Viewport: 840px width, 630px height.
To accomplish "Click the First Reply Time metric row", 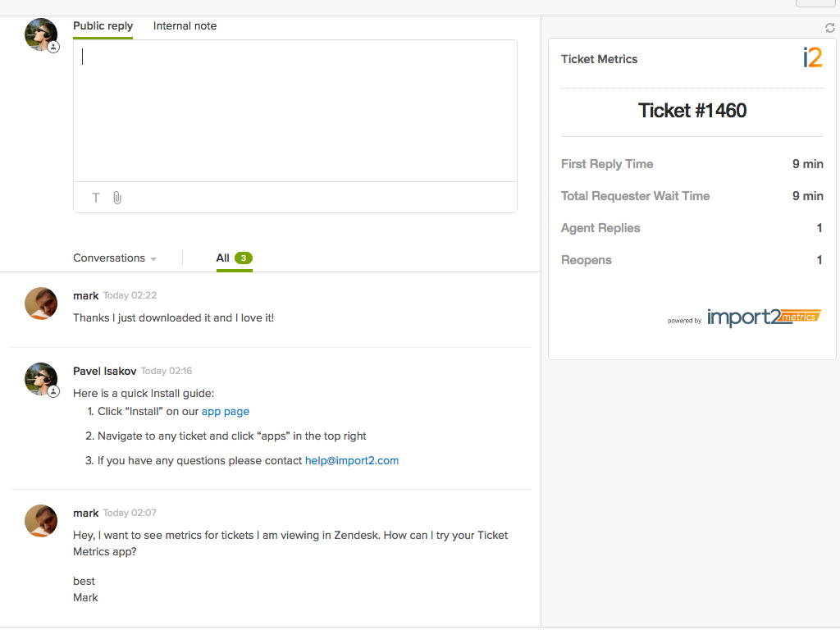I will [692, 164].
